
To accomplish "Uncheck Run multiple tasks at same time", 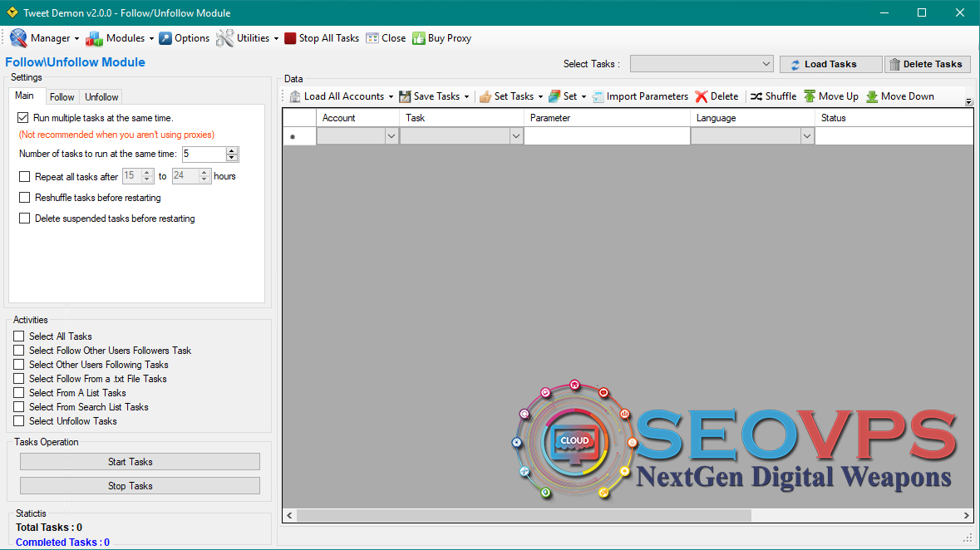I will (x=23, y=117).
